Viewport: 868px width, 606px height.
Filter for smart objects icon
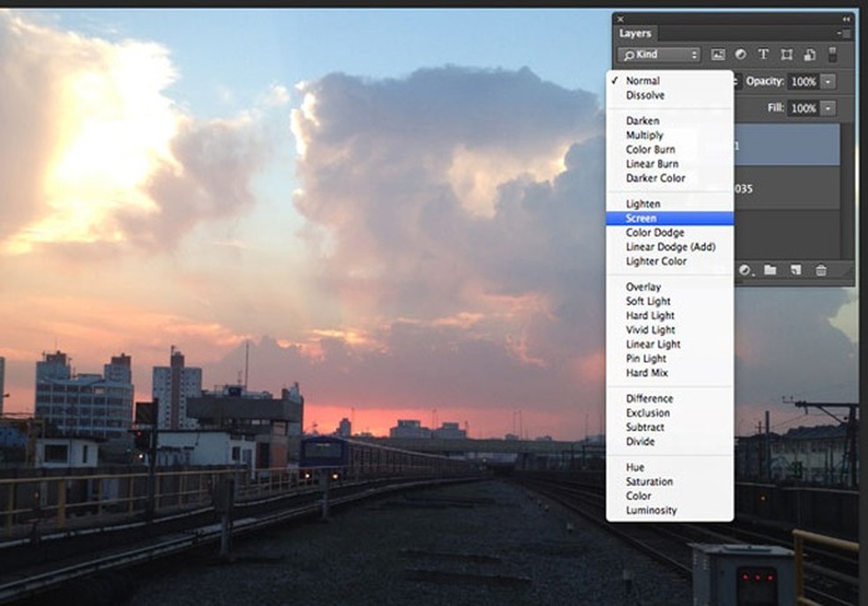(808, 55)
